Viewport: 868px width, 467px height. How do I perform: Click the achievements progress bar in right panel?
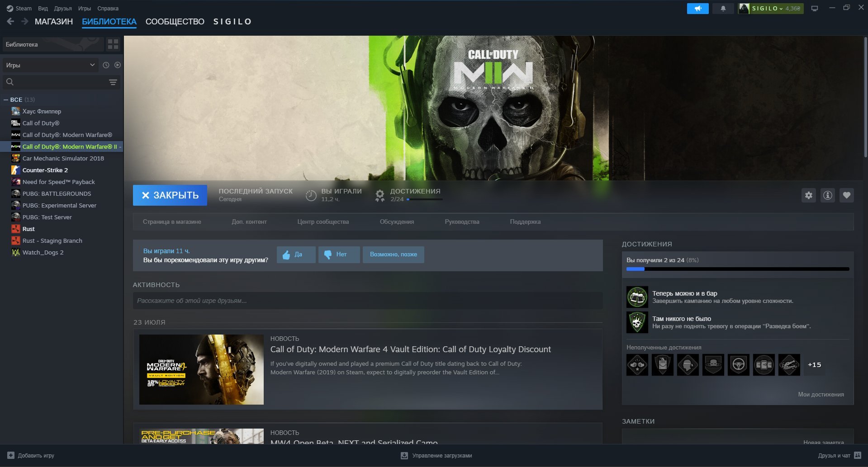coord(738,269)
